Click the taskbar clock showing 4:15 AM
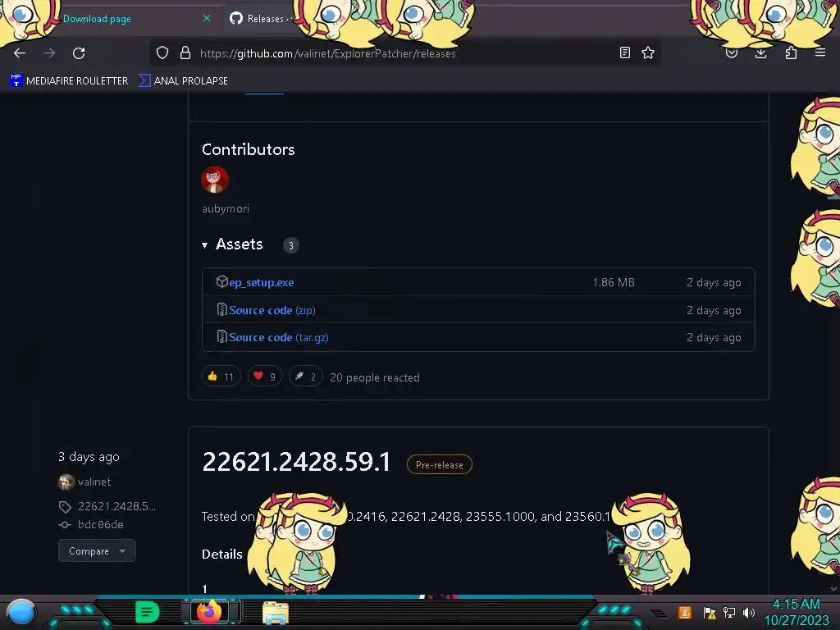This screenshot has height=630, width=840. click(797, 612)
